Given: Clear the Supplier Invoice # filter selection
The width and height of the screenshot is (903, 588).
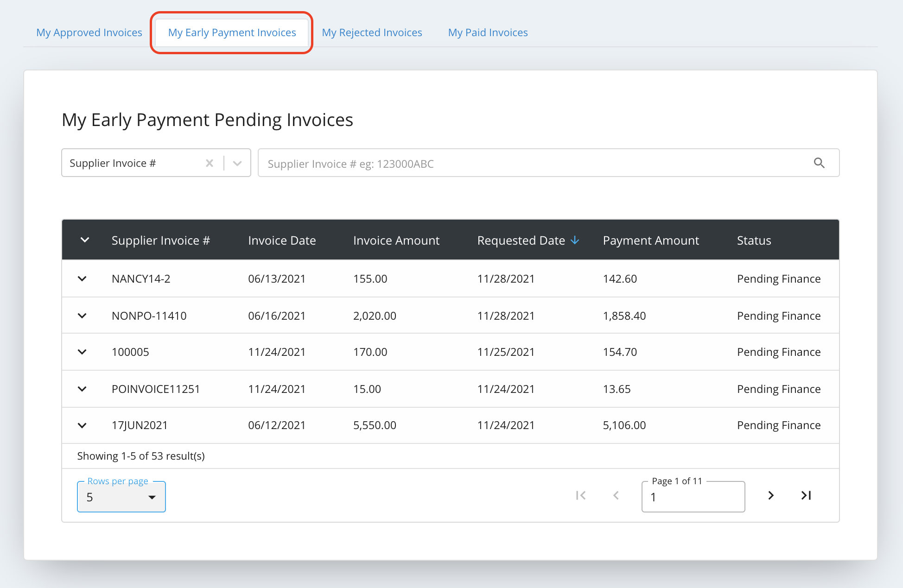Looking at the screenshot, I should (210, 163).
